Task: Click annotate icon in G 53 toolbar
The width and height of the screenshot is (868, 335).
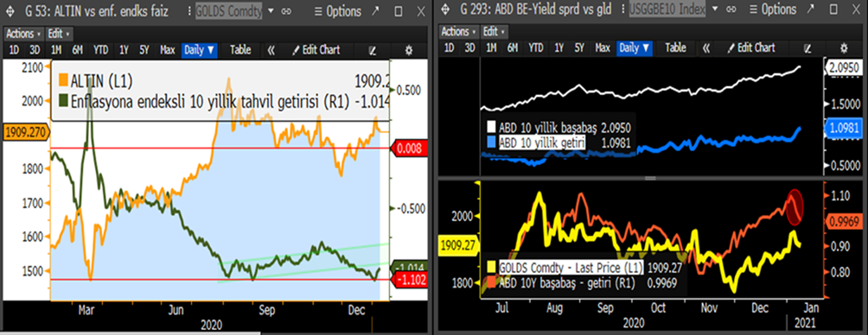Action: [373, 50]
